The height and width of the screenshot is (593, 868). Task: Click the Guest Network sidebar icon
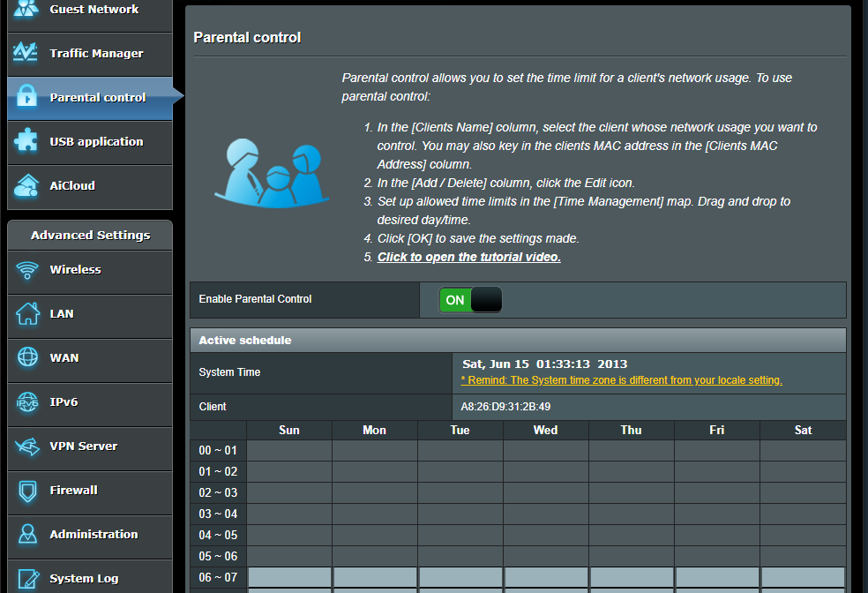(26, 10)
